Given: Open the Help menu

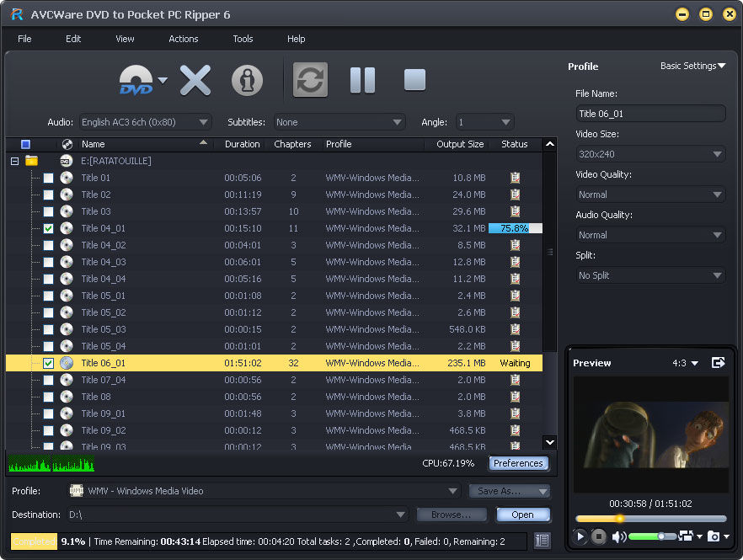Looking at the screenshot, I should coord(297,39).
